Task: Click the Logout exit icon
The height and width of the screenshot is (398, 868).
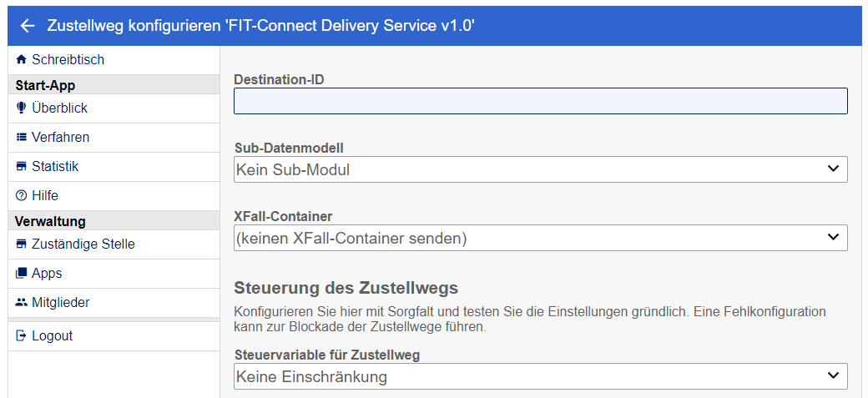Action: click(x=22, y=336)
